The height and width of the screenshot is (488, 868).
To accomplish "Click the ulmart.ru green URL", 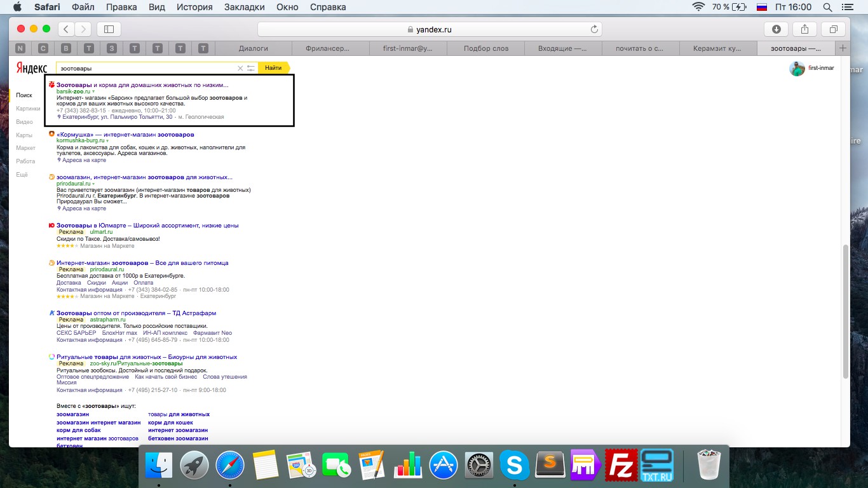I will [101, 233].
